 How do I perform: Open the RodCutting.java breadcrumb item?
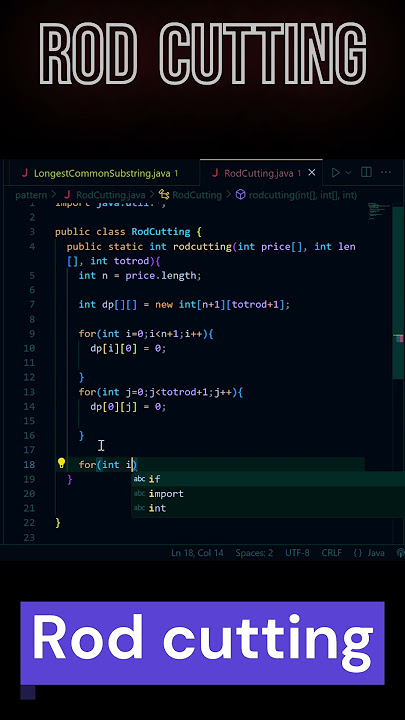(105, 195)
